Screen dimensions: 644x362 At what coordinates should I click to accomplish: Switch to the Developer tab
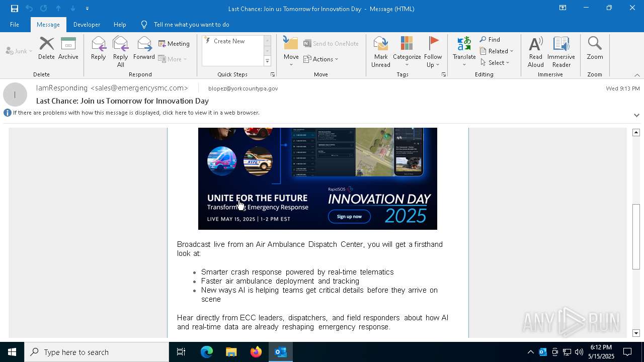[x=87, y=25]
